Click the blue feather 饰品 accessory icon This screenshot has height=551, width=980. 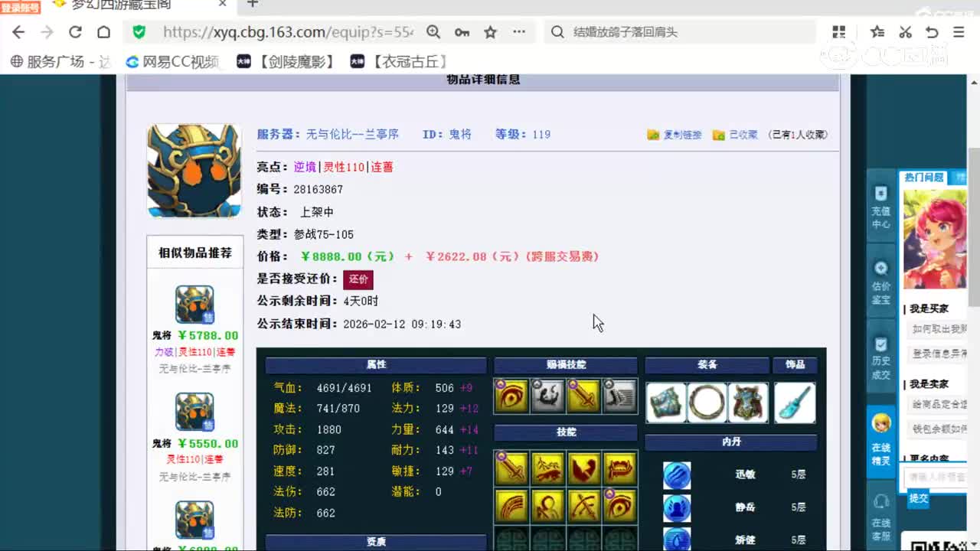(x=795, y=403)
